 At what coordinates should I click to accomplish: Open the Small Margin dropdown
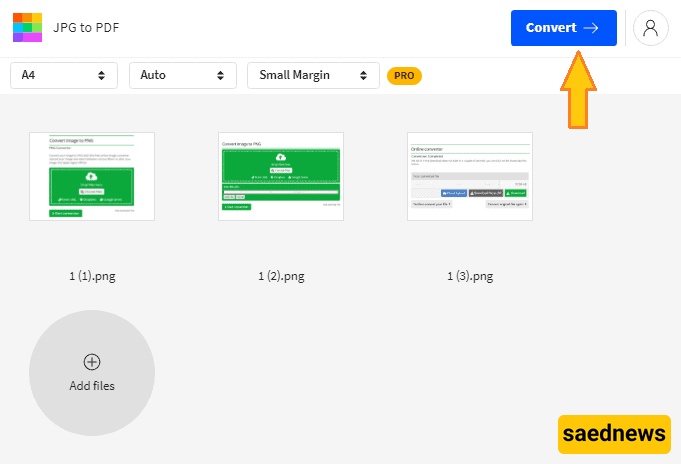click(313, 75)
